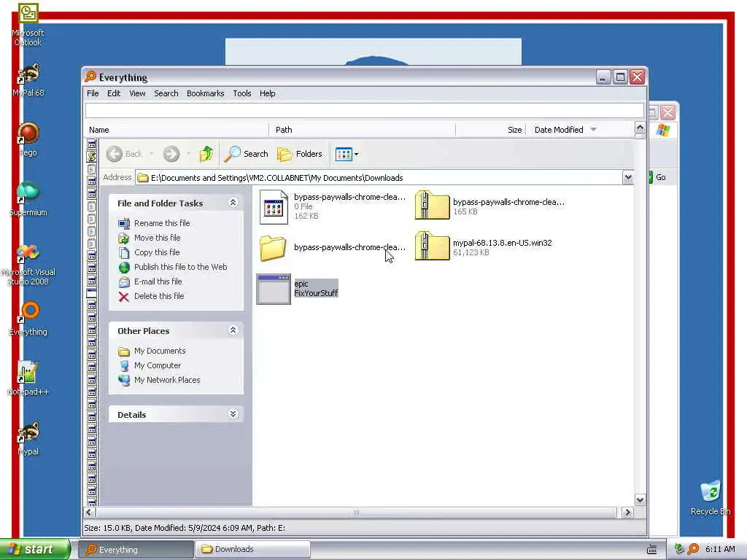Open the View menu
Screen dimensions: 747x560
tap(137, 93)
